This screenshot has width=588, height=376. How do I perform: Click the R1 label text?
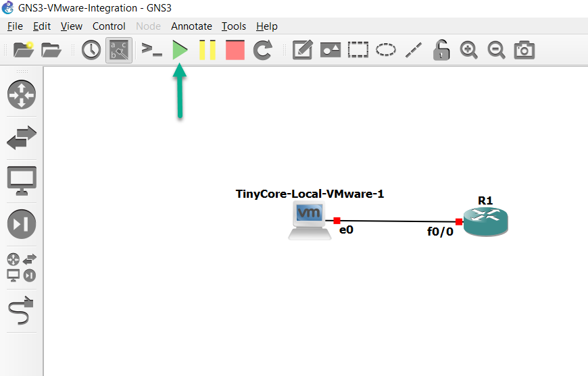[x=485, y=200]
